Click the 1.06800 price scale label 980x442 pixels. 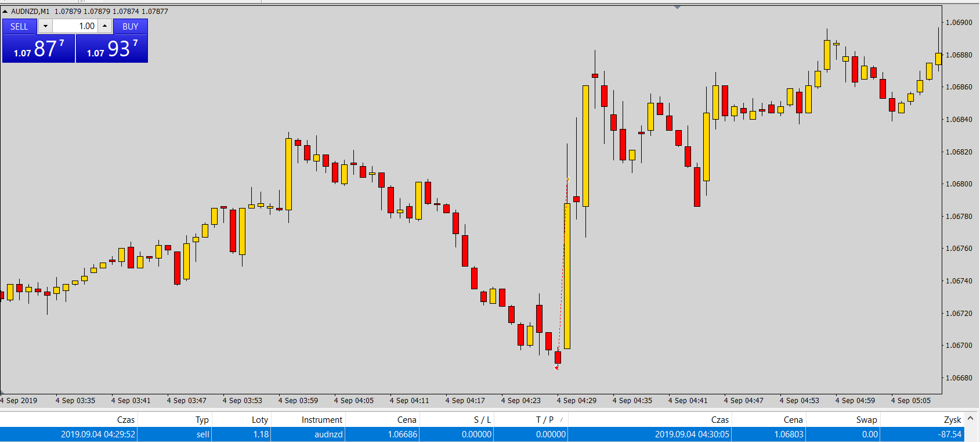[x=959, y=184]
